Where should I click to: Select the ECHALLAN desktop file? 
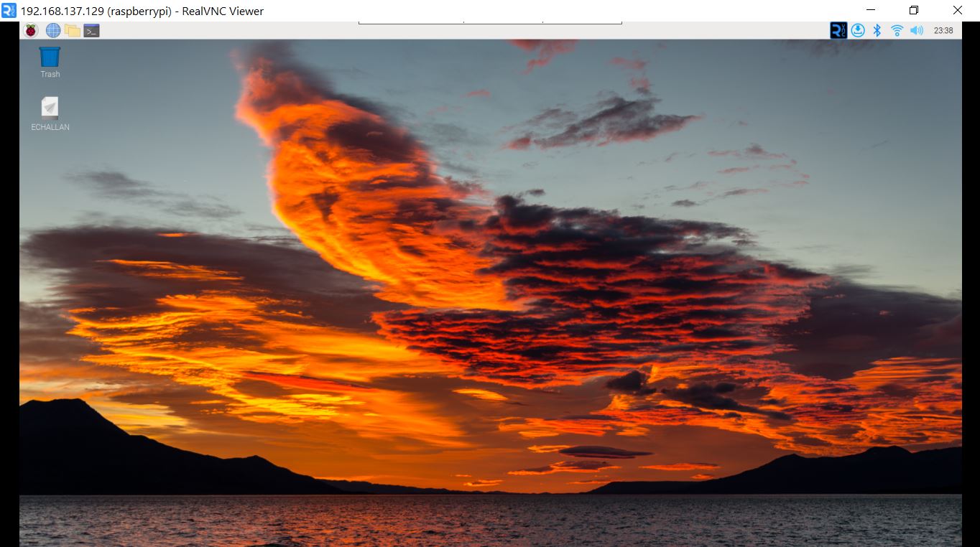coord(50,114)
